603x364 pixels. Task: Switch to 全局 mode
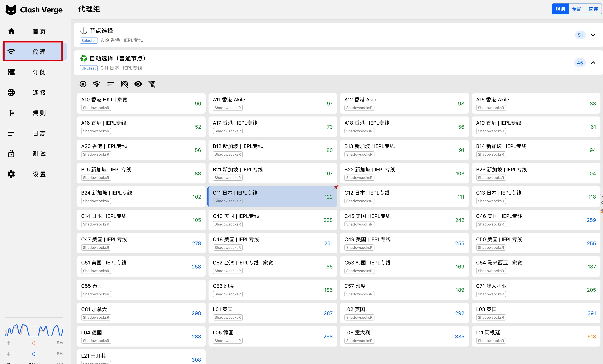tap(577, 9)
